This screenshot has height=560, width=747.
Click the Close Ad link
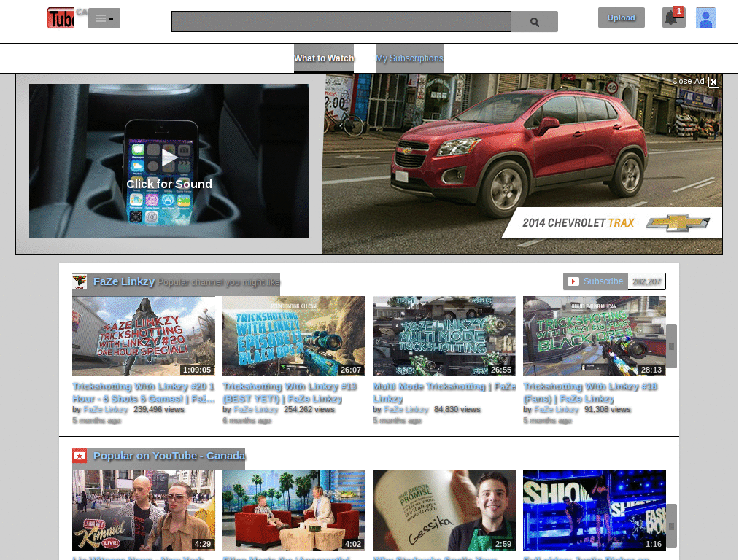(688, 81)
